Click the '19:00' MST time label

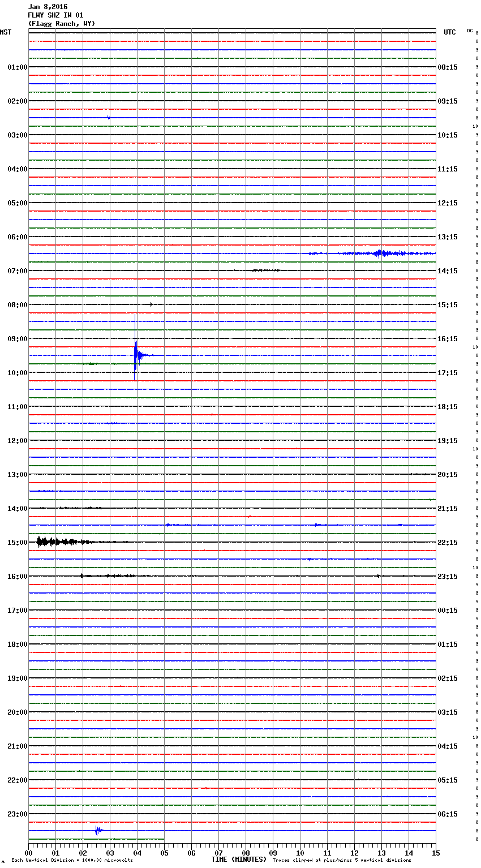(x=18, y=678)
